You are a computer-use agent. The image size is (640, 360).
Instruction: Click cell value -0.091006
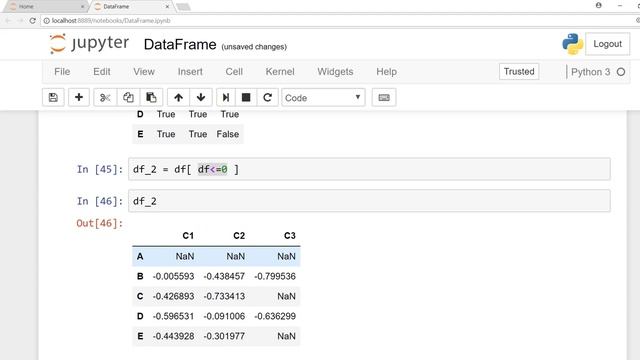coord(224,316)
